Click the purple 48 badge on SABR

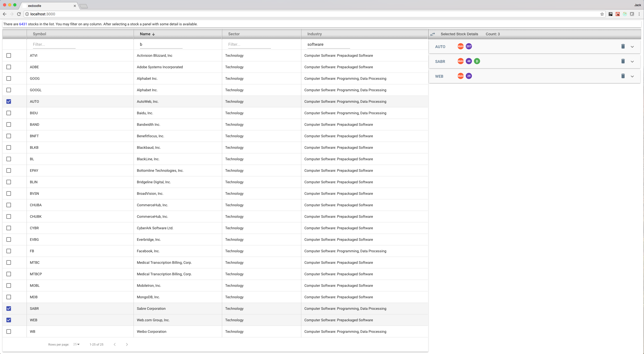coord(469,61)
